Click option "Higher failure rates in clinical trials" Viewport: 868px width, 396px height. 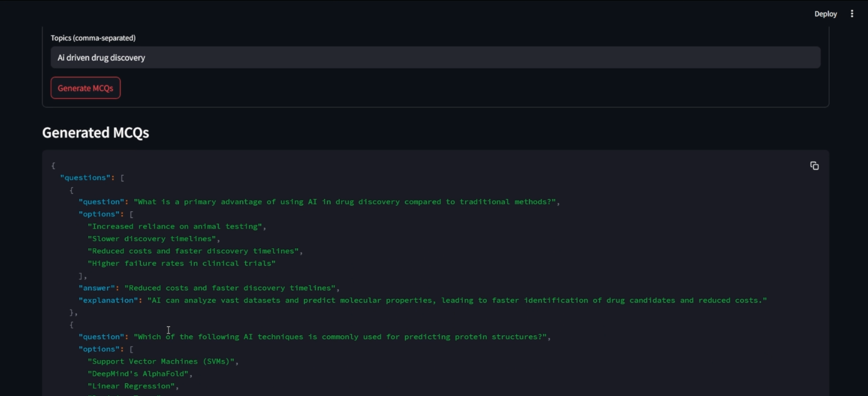pyautogui.click(x=181, y=264)
